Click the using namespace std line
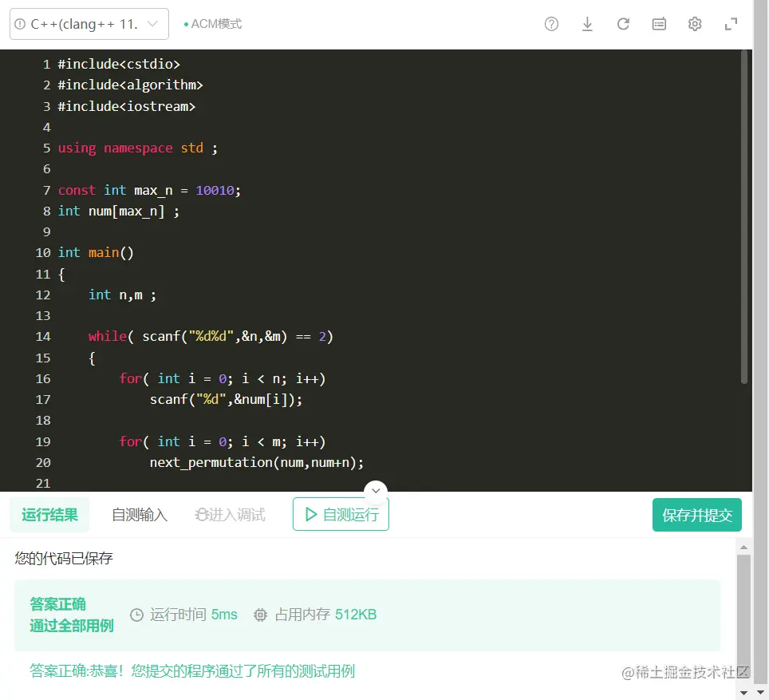The height and width of the screenshot is (700, 769). (138, 148)
